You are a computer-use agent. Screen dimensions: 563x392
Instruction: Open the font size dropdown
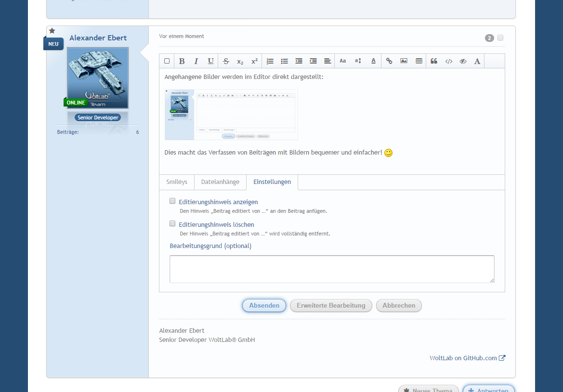(358, 61)
